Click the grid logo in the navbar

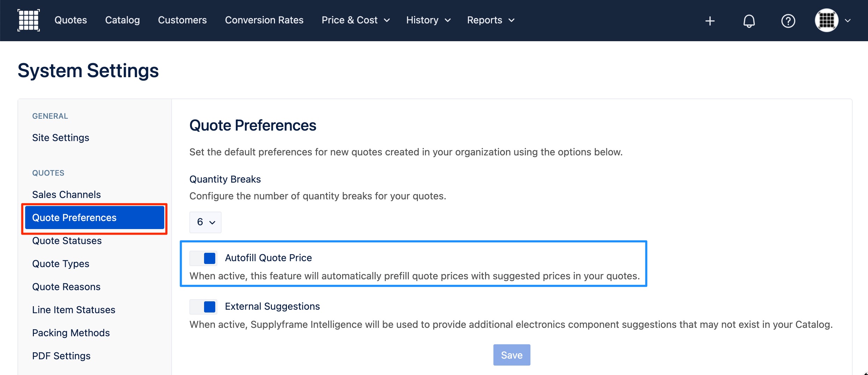(x=29, y=20)
